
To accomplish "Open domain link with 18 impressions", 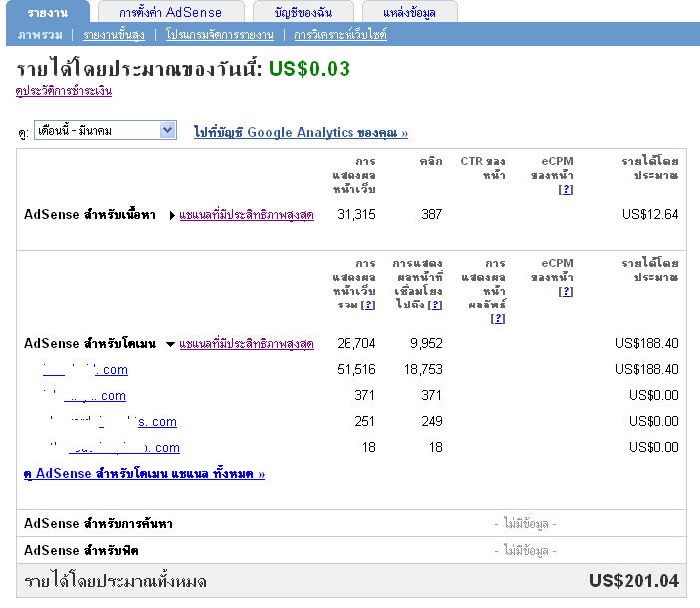I will [114, 447].
